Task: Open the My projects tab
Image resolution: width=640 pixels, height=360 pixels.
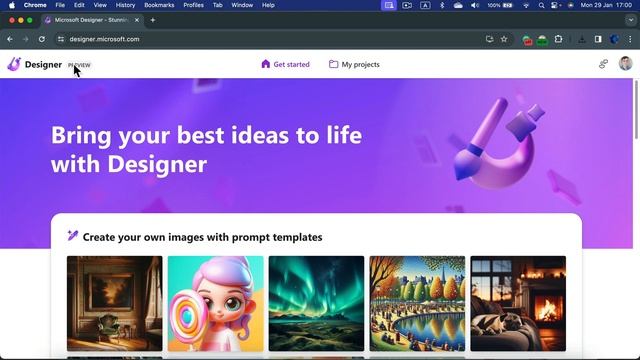Action: (354, 64)
